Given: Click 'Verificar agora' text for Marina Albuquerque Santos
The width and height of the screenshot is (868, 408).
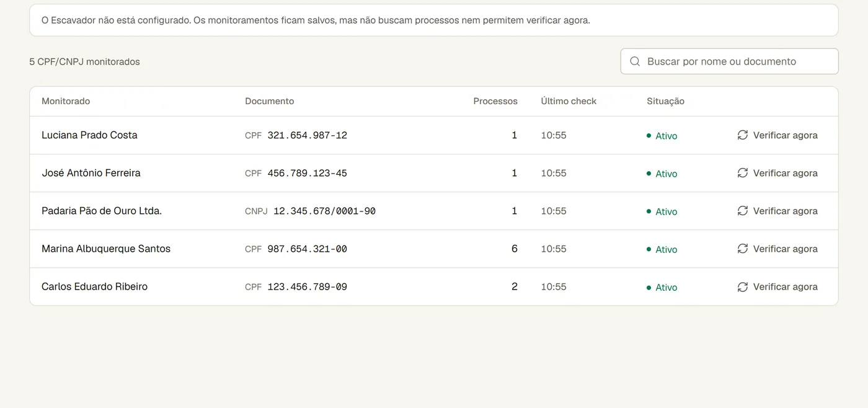Looking at the screenshot, I should click(785, 249).
